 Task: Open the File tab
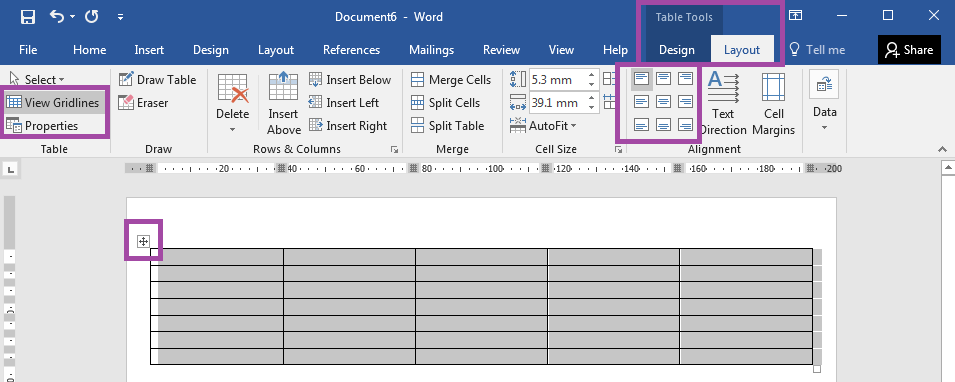28,50
